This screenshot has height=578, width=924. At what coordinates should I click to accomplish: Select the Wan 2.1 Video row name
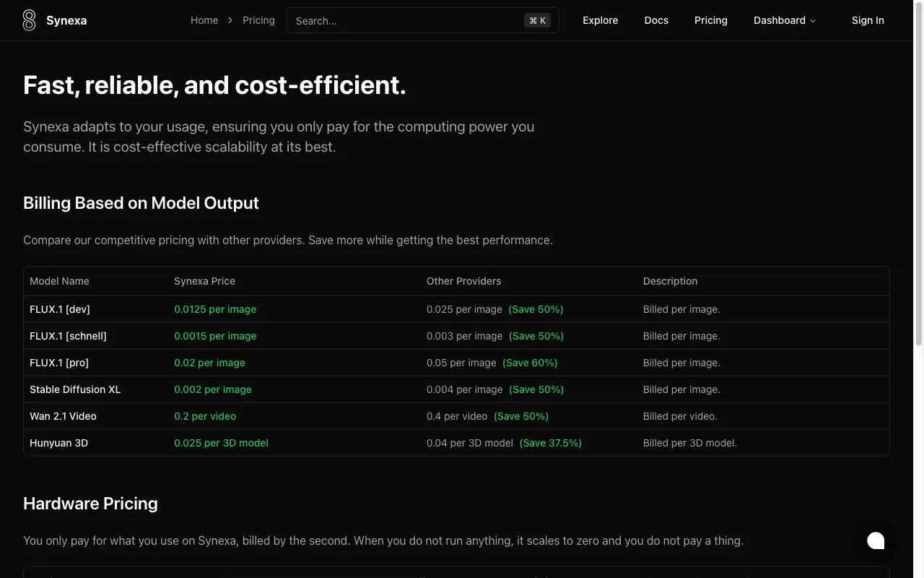63,416
